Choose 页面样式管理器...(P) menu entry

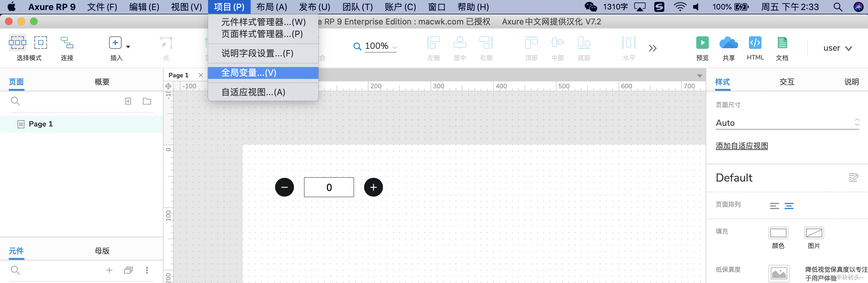pyautogui.click(x=263, y=34)
